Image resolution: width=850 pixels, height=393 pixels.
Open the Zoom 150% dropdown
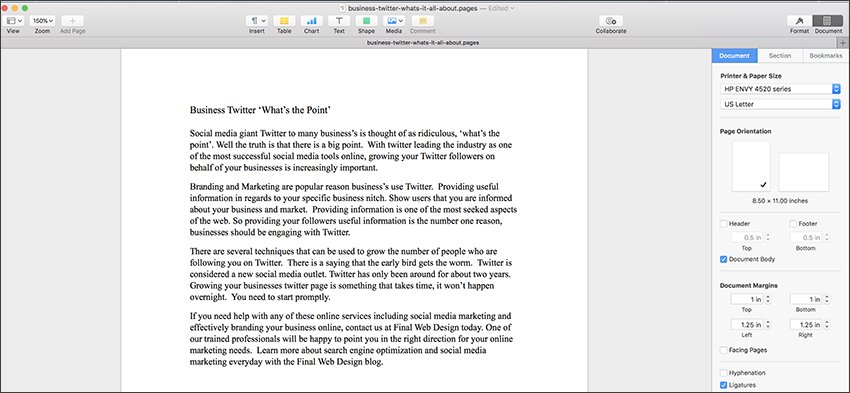pos(42,21)
